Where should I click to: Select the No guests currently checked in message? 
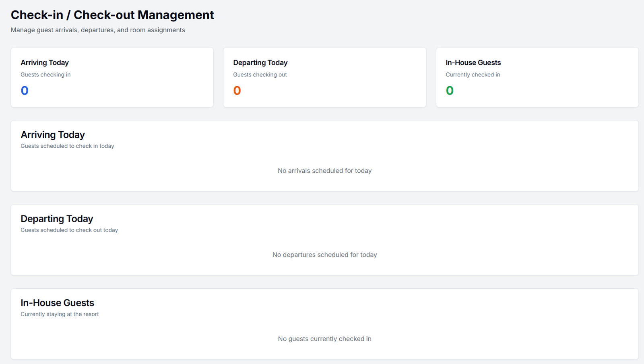(324, 339)
